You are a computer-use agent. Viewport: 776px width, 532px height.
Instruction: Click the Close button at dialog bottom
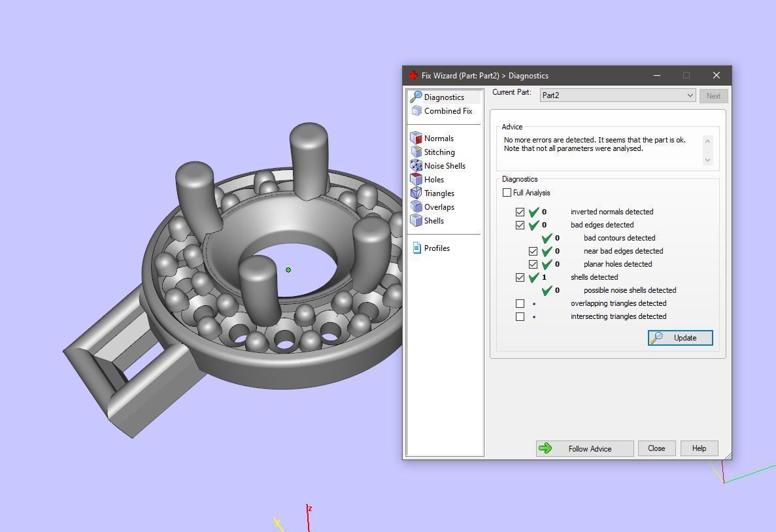tap(656, 448)
